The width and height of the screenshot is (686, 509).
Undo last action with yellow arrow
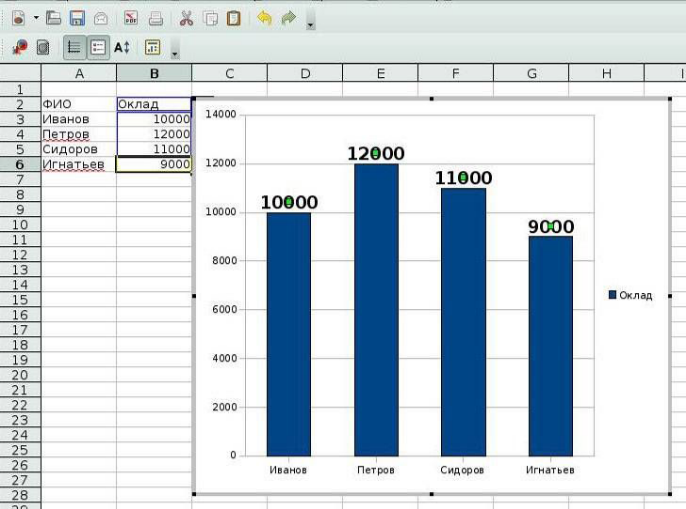click(x=264, y=18)
